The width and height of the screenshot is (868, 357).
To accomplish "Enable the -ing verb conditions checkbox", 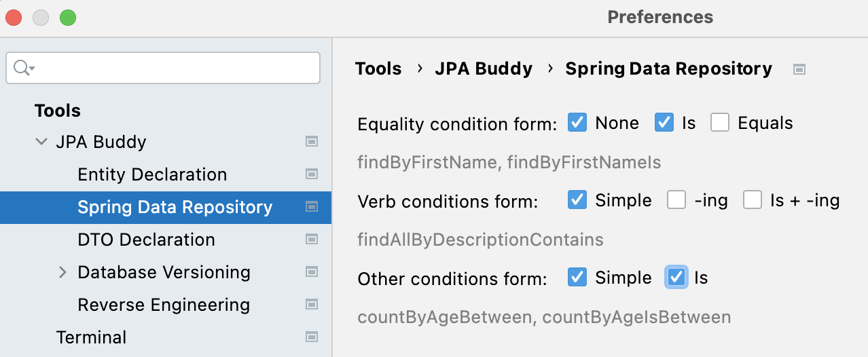I will [676, 200].
